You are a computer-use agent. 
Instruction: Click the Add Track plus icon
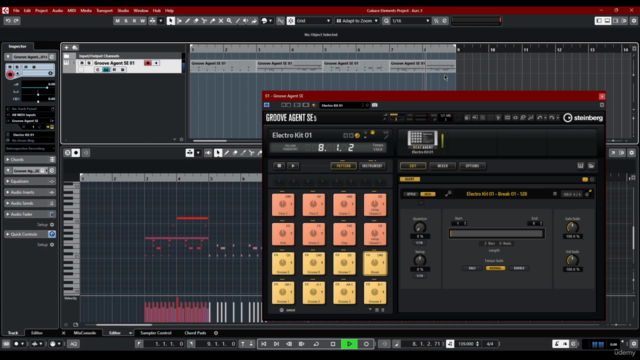[x=67, y=48]
